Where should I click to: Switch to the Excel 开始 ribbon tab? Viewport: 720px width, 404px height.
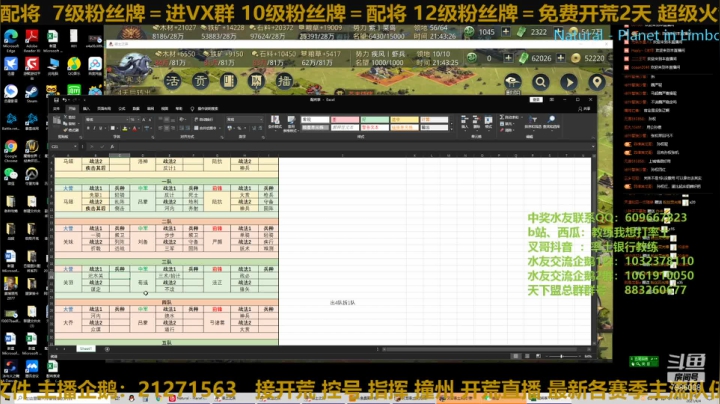pyautogui.click(x=72, y=109)
